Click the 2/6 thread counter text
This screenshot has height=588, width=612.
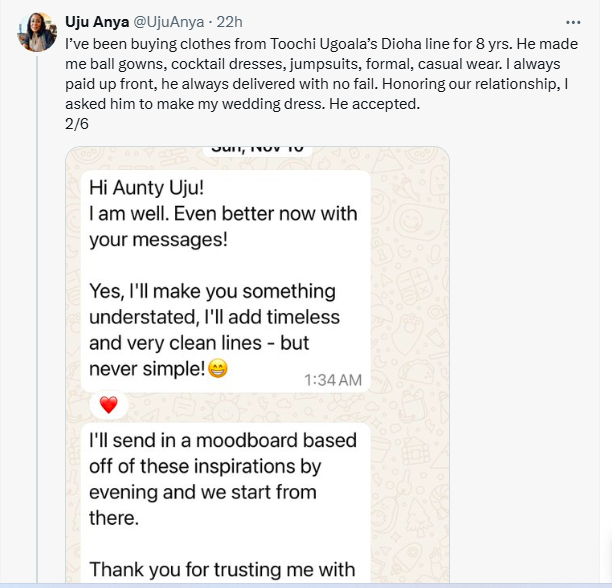[76, 125]
